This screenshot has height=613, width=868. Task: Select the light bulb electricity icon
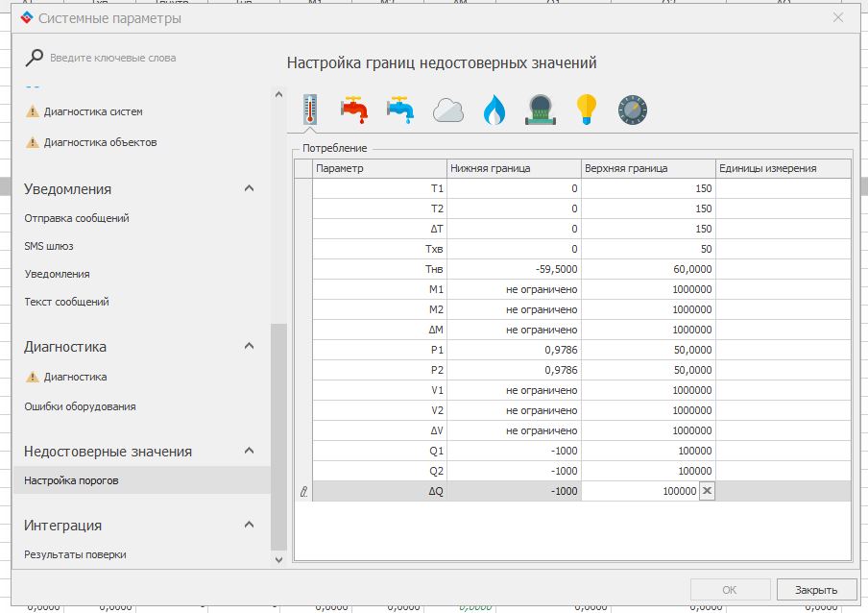click(587, 110)
